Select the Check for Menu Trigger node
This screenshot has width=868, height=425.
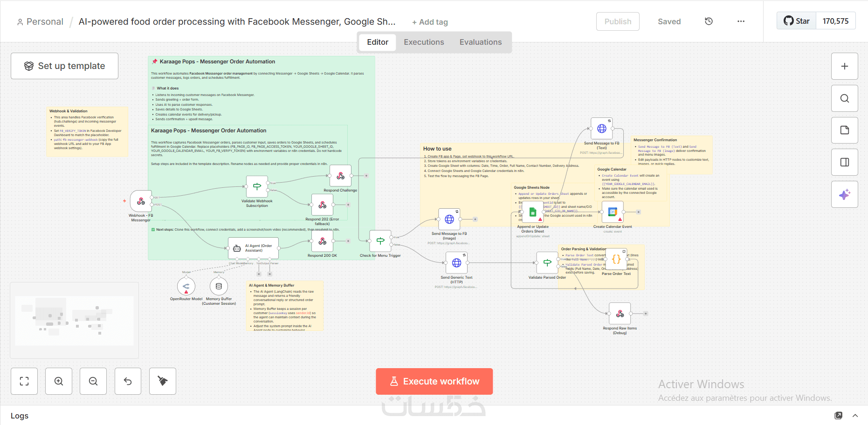point(380,241)
